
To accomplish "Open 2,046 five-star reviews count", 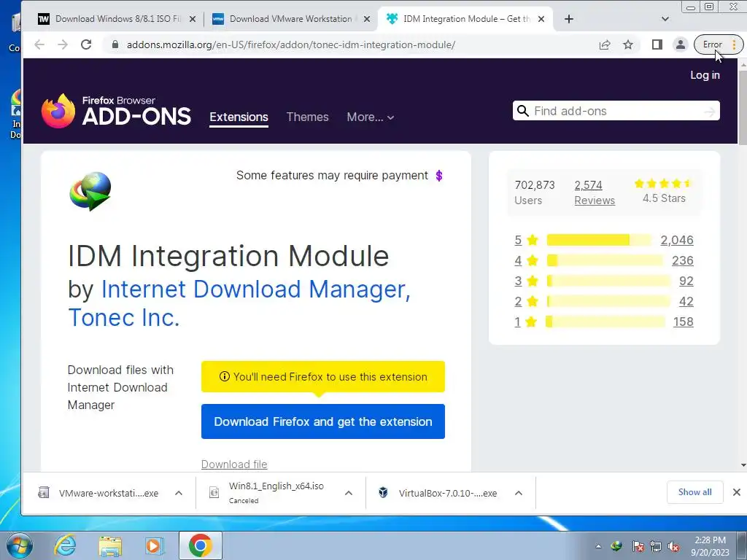I will pos(676,240).
